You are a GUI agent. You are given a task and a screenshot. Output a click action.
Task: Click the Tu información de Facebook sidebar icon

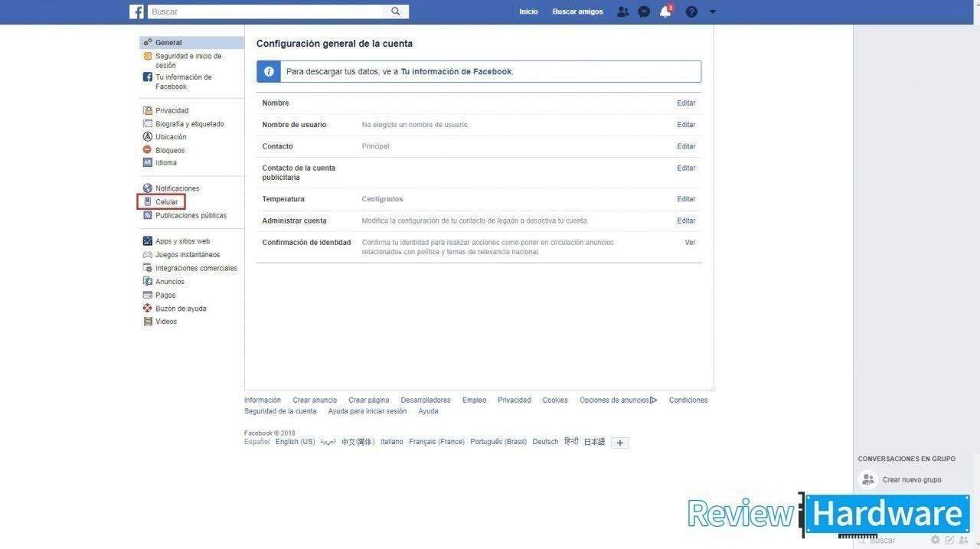pos(148,77)
